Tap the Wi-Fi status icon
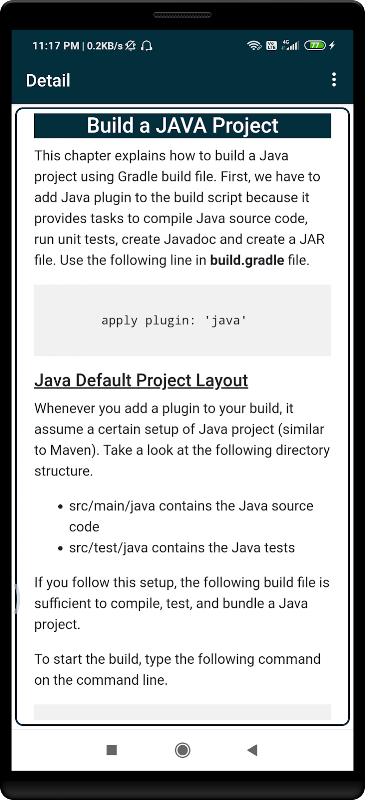The height and width of the screenshot is (800, 365). point(254,45)
